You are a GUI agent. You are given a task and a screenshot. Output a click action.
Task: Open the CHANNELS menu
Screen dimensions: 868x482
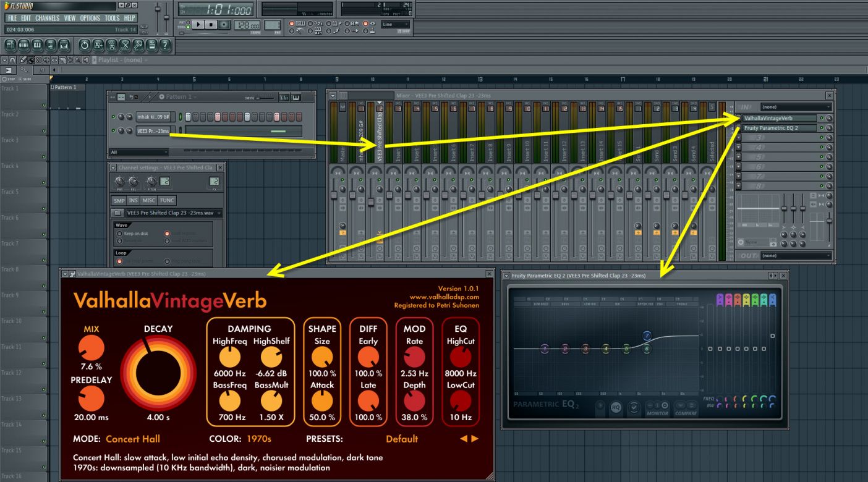[47, 18]
